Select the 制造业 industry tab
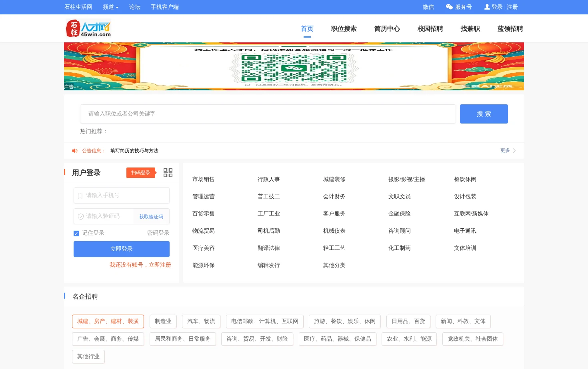Screen dimensions: 588x369 (163, 321)
